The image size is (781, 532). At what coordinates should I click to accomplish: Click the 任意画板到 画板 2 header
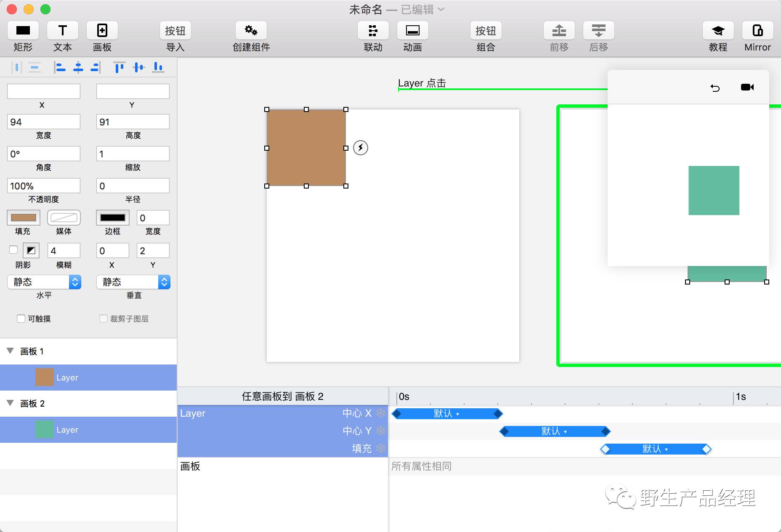(x=283, y=396)
